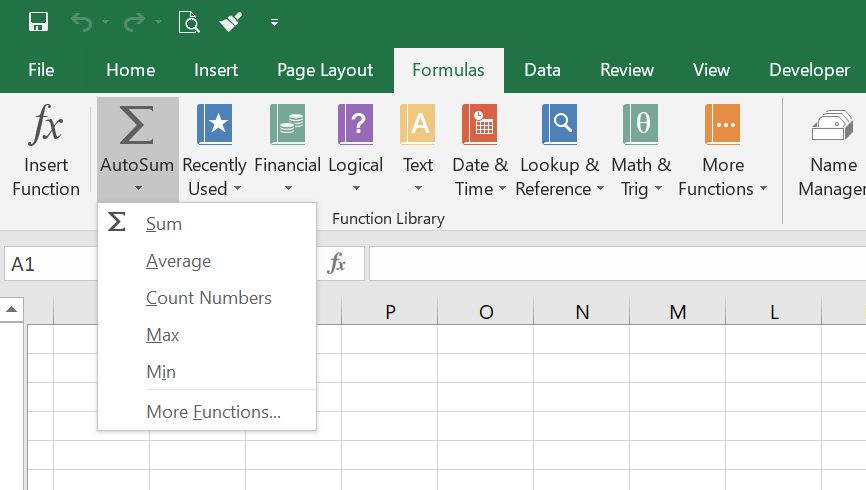Viewport: 866px width, 490px height.
Task: Open the Math & Trig functions icon
Action: 641,125
